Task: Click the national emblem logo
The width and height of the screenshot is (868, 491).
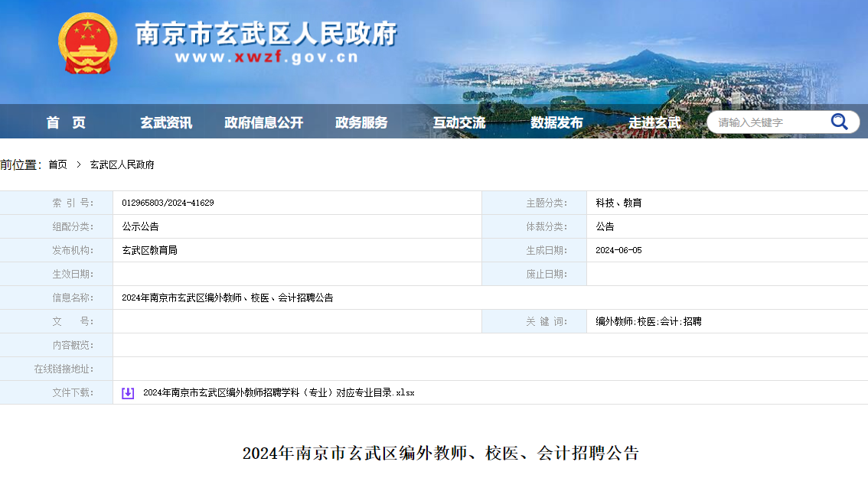Action: [88, 44]
